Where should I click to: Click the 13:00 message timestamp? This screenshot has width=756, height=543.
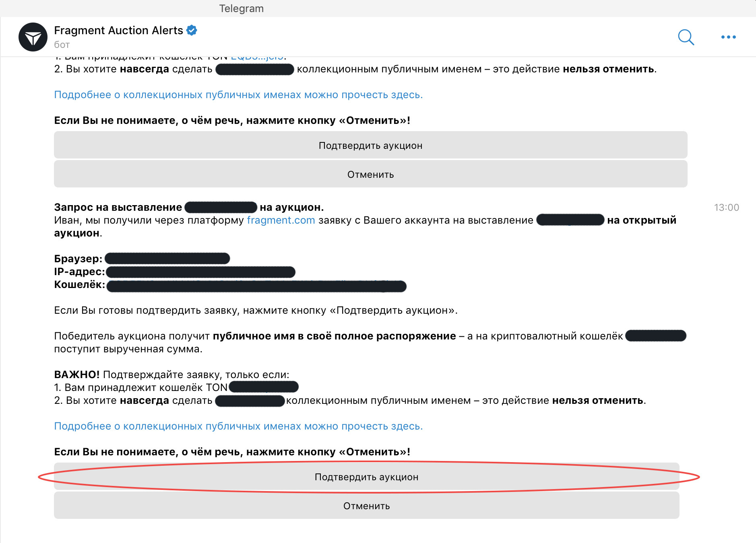(726, 208)
